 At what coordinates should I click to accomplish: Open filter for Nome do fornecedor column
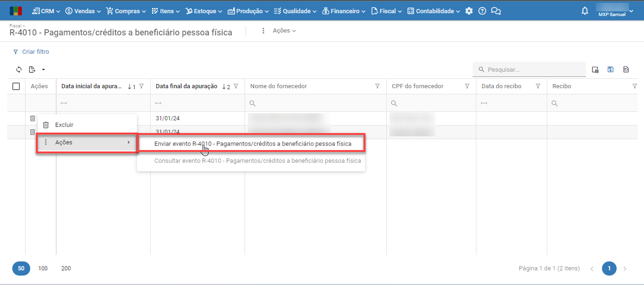coord(377,86)
